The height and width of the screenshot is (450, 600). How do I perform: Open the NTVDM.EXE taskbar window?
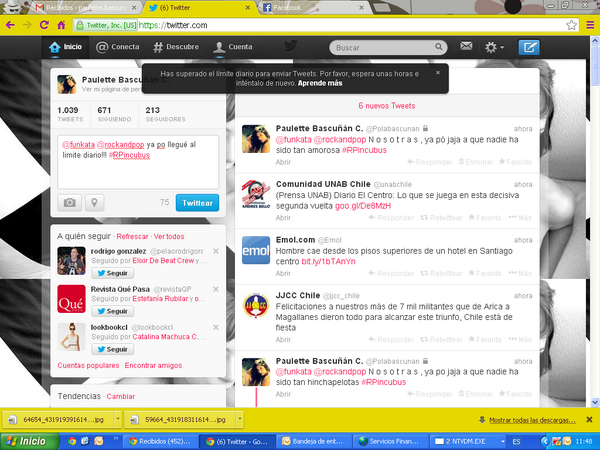tap(467, 441)
